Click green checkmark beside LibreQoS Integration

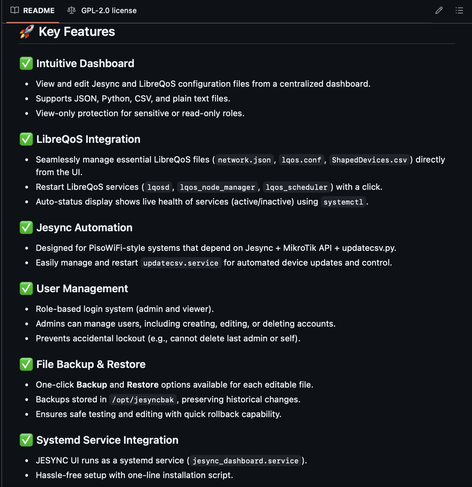click(x=26, y=139)
